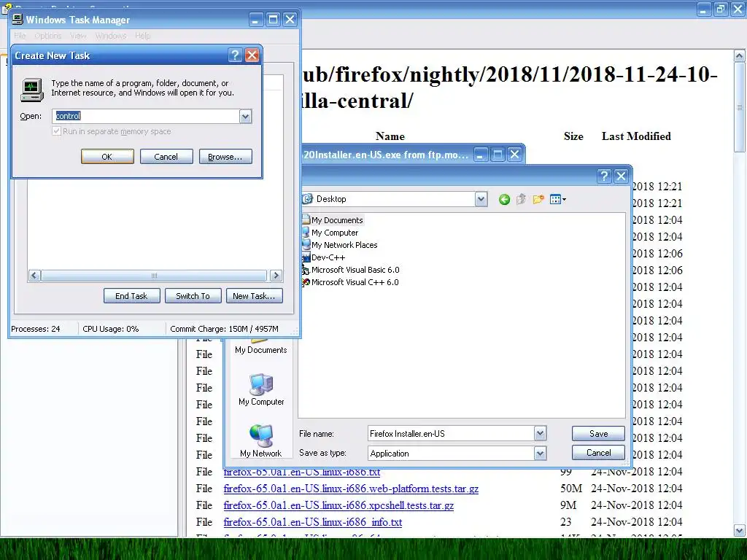Toggle Run in separate memory space checkbox

click(57, 131)
